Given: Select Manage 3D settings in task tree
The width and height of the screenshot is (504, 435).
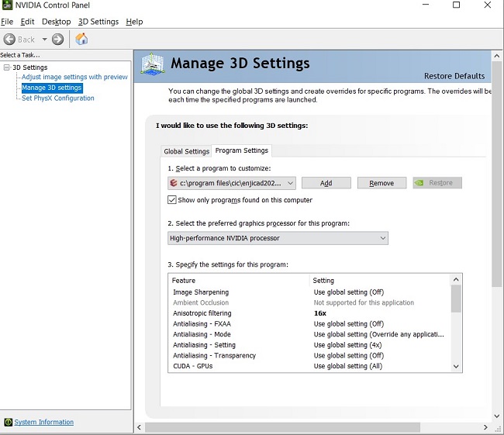Looking at the screenshot, I should coord(52,88).
